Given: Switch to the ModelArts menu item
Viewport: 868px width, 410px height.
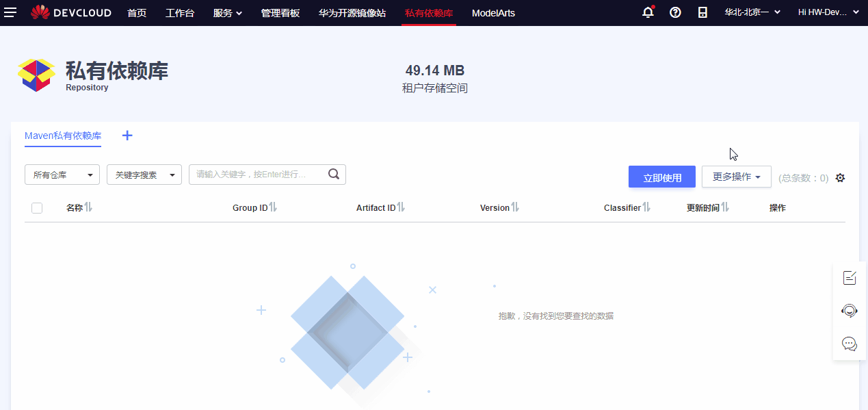Looking at the screenshot, I should [493, 12].
